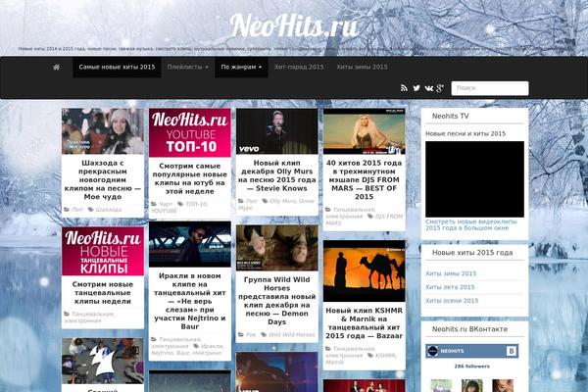Open the Google Plus icon
The height and width of the screenshot is (392, 588).
440,88
